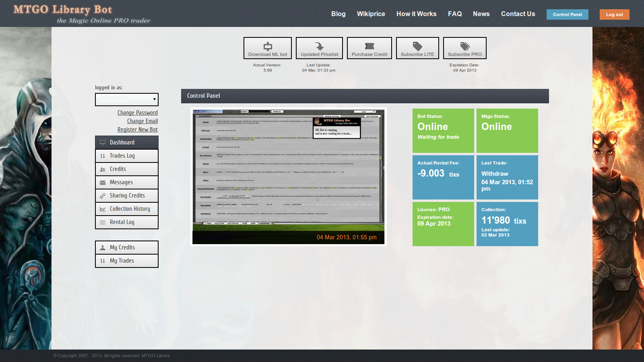
Task: Click the Rental Log list icon
Action: (x=103, y=222)
